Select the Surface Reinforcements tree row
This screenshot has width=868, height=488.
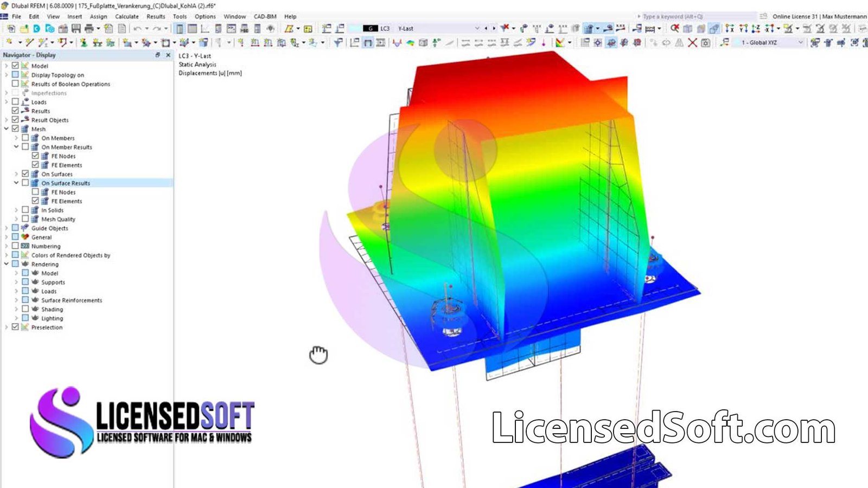(x=72, y=300)
